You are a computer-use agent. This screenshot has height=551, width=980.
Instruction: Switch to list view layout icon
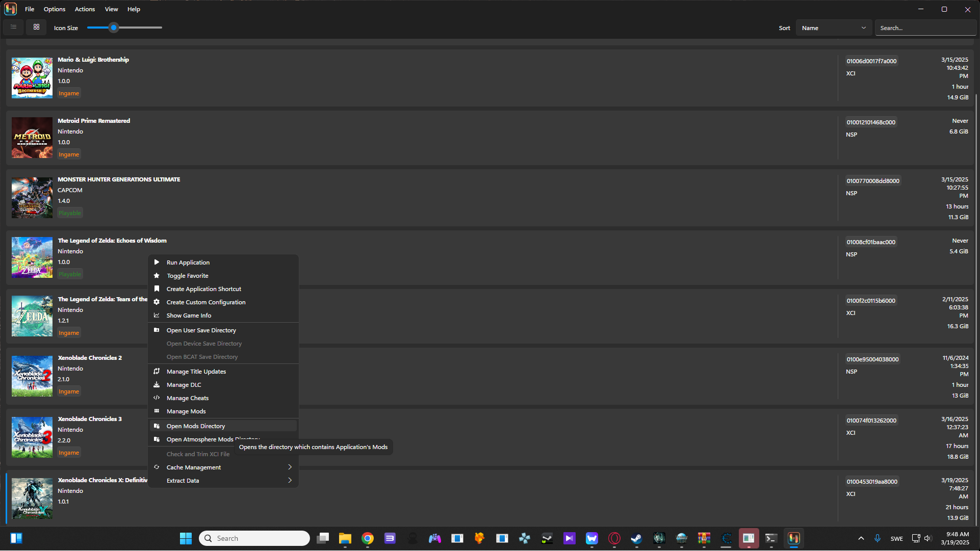pos(14,27)
